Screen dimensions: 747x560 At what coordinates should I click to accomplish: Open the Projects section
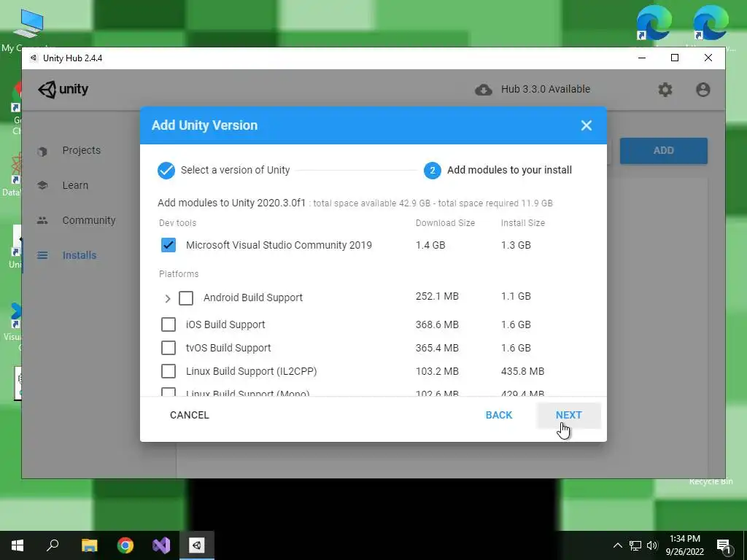tap(82, 150)
